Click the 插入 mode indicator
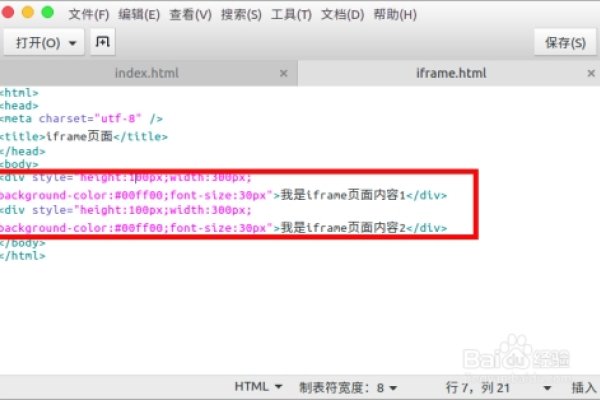The image size is (600, 400). 584,388
